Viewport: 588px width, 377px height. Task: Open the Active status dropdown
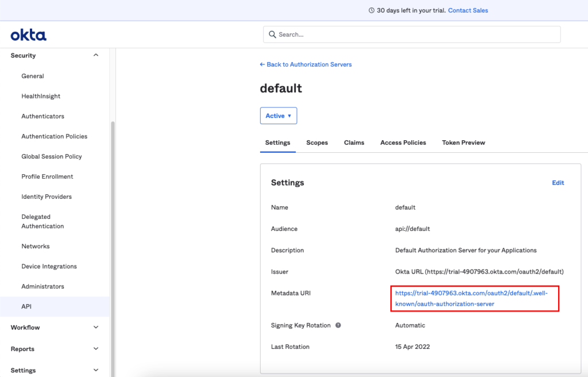pyautogui.click(x=278, y=116)
